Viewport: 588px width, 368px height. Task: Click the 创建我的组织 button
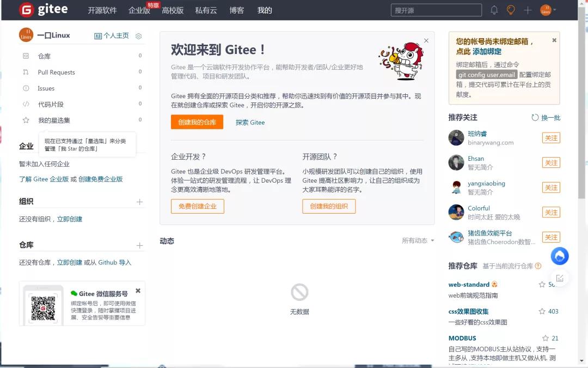click(x=329, y=206)
